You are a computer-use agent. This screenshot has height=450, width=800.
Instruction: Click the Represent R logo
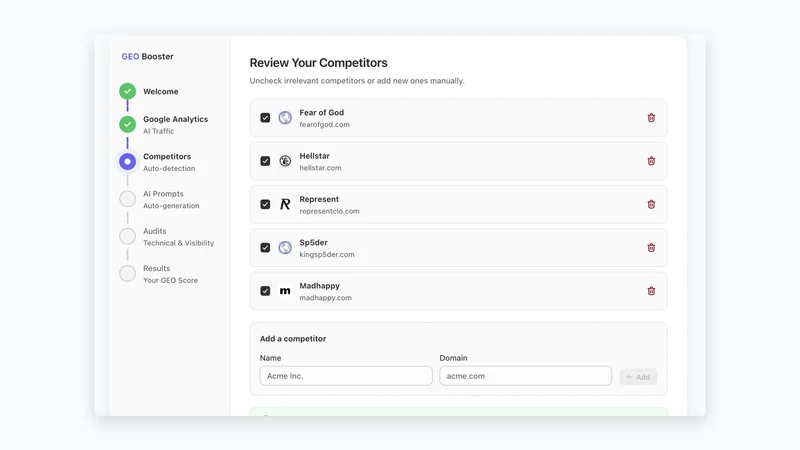pos(285,205)
